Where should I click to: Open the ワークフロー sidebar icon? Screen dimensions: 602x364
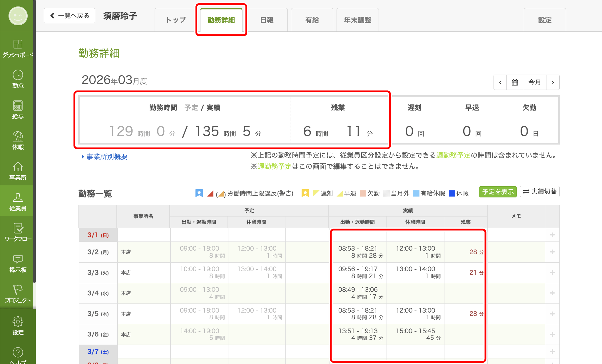(18, 229)
